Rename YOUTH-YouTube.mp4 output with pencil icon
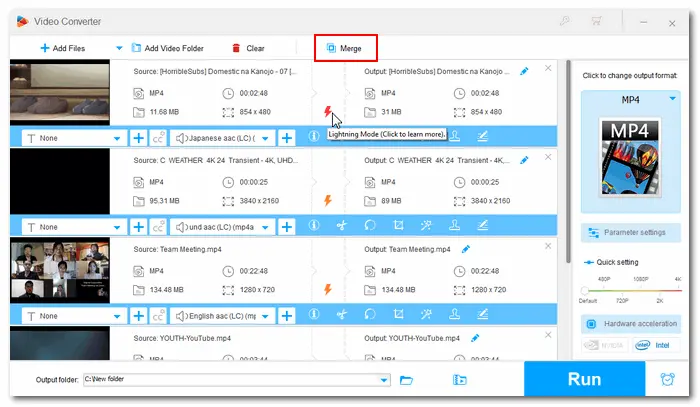This screenshot has width=700, height=407. (x=475, y=338)
